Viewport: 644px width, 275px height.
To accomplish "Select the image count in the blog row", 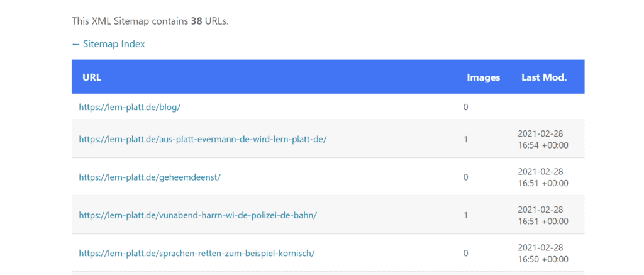I will coord(466,107).
